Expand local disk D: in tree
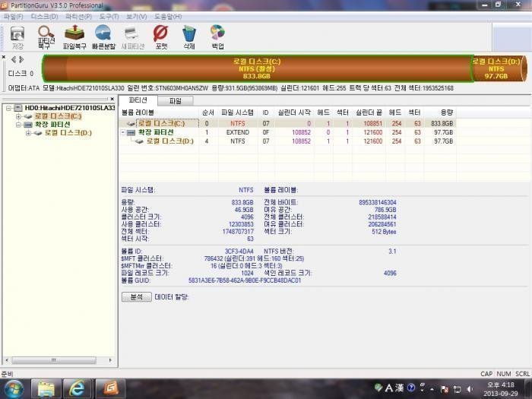532x399 pixels. coord(29,133)
